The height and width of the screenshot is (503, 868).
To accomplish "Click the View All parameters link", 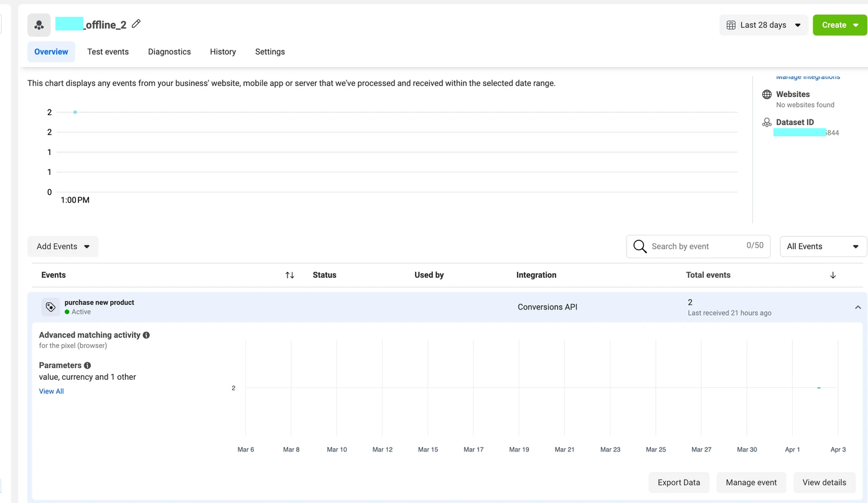I will pos(51,392).
